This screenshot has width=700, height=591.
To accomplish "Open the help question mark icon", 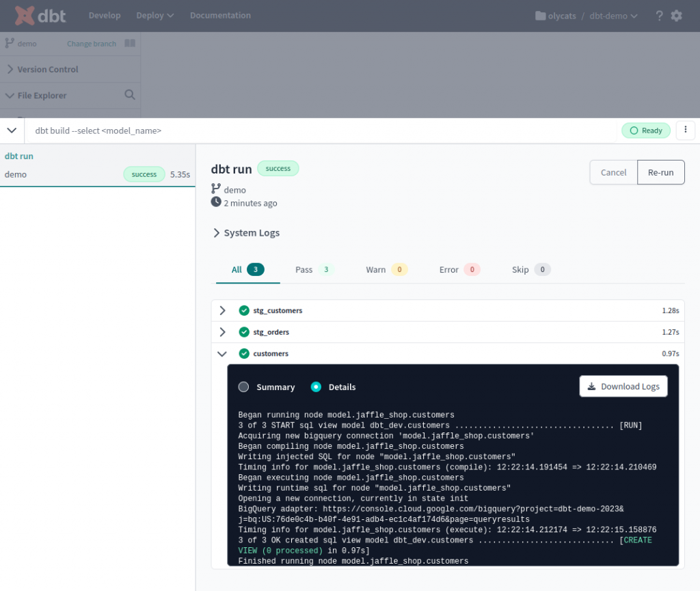I will pyautogui.click(x=659, y=16).
